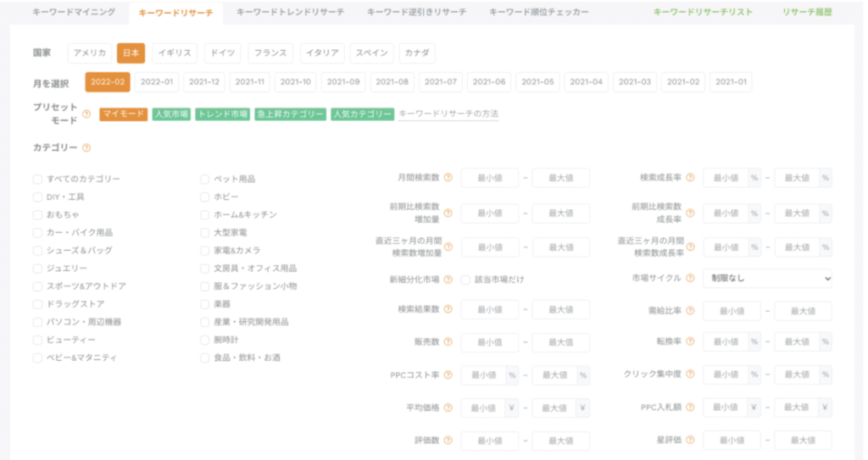Open the キーワードリサーチの方法 link
868x460 pixels.
448,114
